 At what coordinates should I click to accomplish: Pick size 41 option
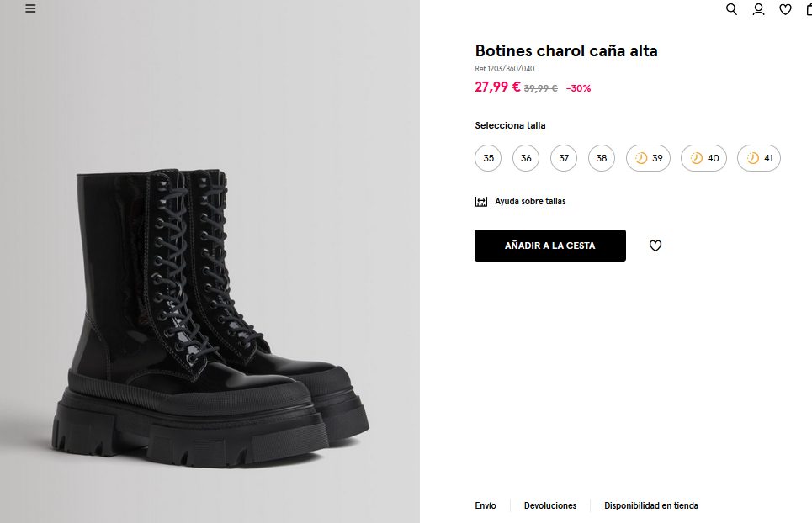click(x=759, y=158)
